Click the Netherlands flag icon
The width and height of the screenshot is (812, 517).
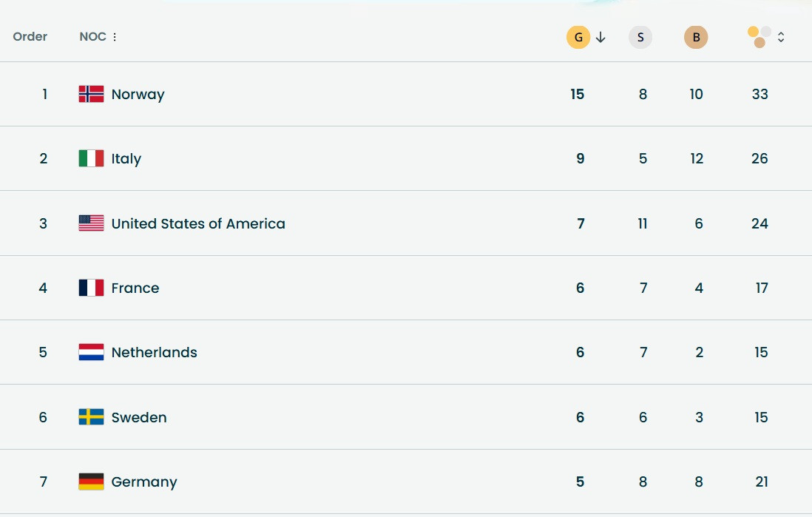(x=91, y=352)
